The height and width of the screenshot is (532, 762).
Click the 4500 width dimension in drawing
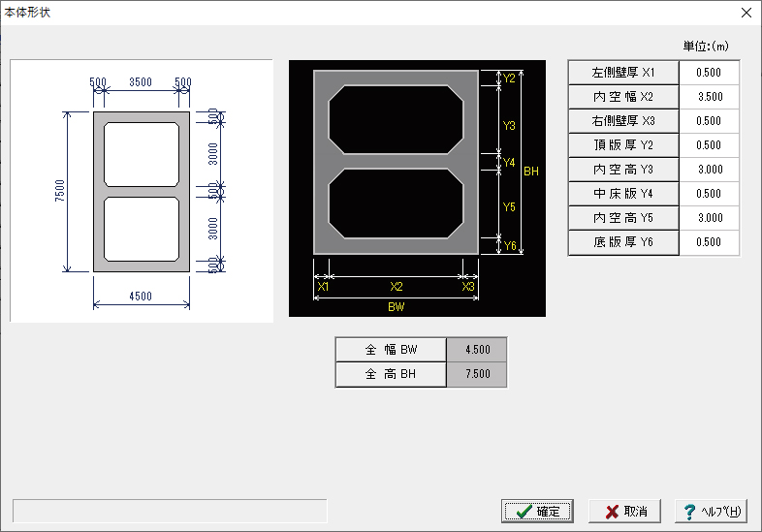click(x=141, y=297)
